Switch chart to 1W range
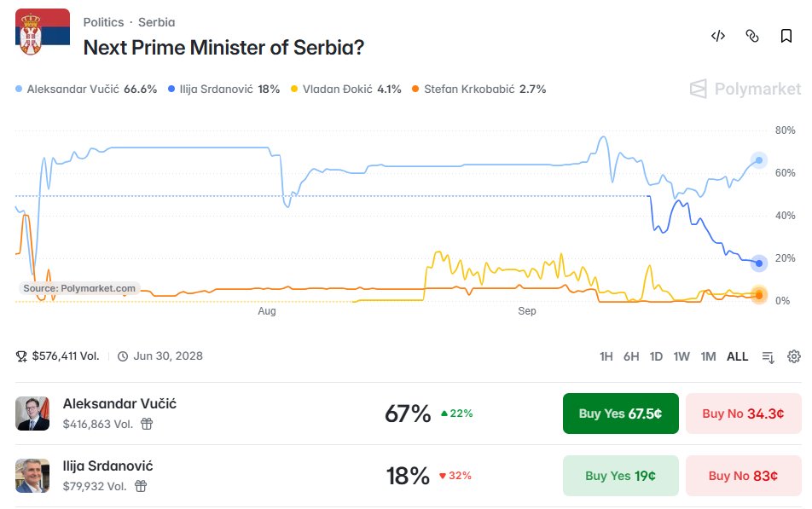Viewport: 812px width, 509px height. [x=681, y=356]
